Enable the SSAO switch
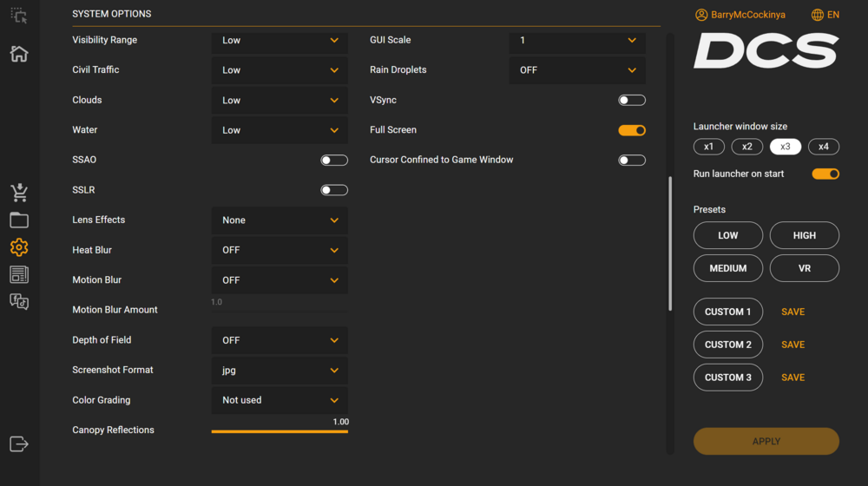This screenshot has width=868, height=486. (334, 161)
